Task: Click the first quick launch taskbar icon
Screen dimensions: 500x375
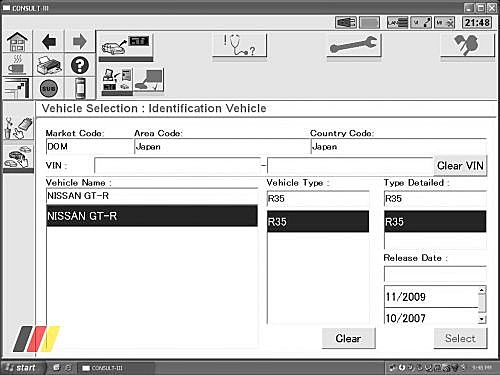Action: coord(56,368)
